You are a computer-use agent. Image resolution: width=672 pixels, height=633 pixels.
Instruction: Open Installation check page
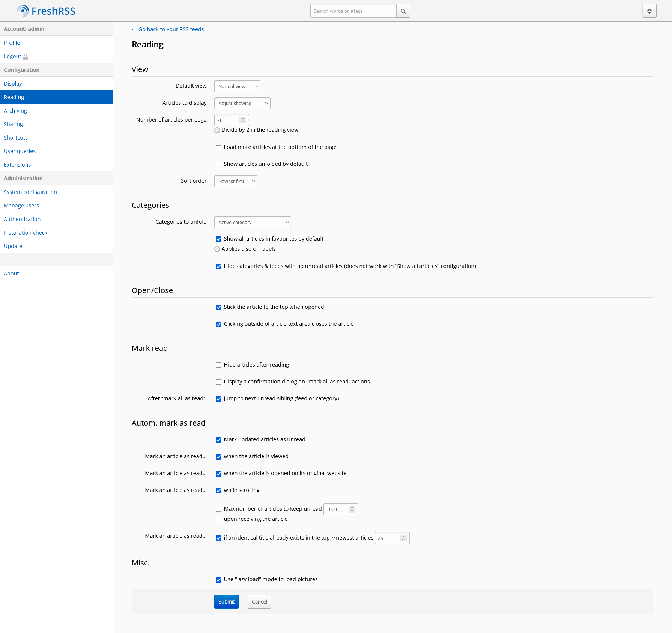pos(56,233)
